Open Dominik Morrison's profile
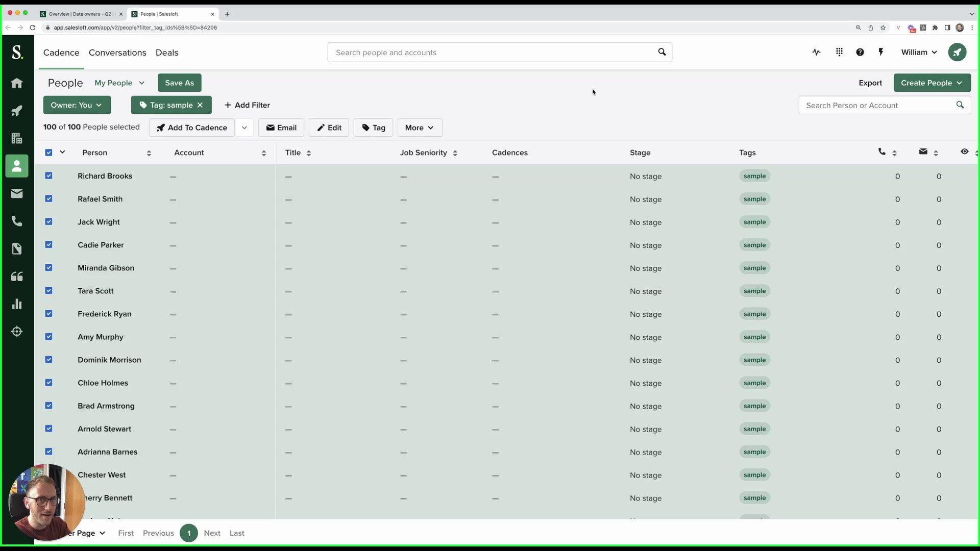980x551 pixels. point(109,360)
